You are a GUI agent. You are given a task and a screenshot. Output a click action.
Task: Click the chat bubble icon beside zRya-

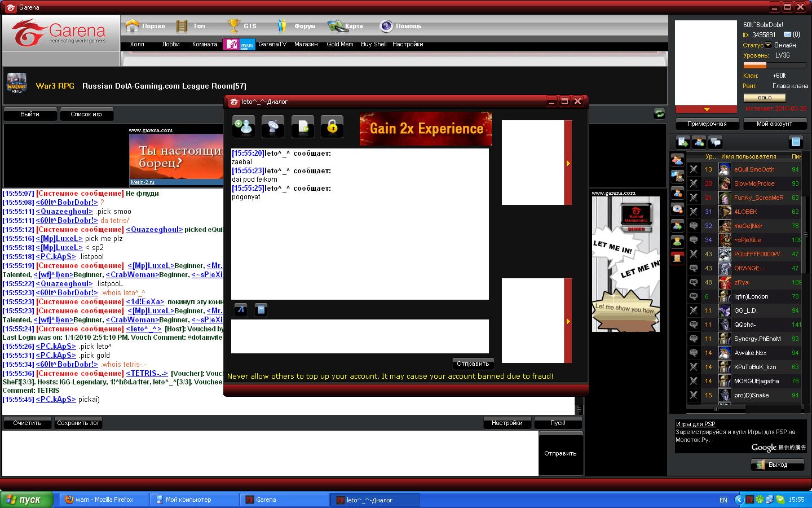pos(694,282)
